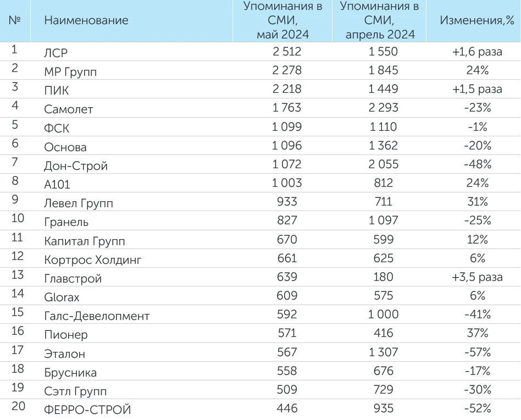Click the Дон-Строй name cell
The height and width of the screenshot is (420, 521).
tap(76, 165)
